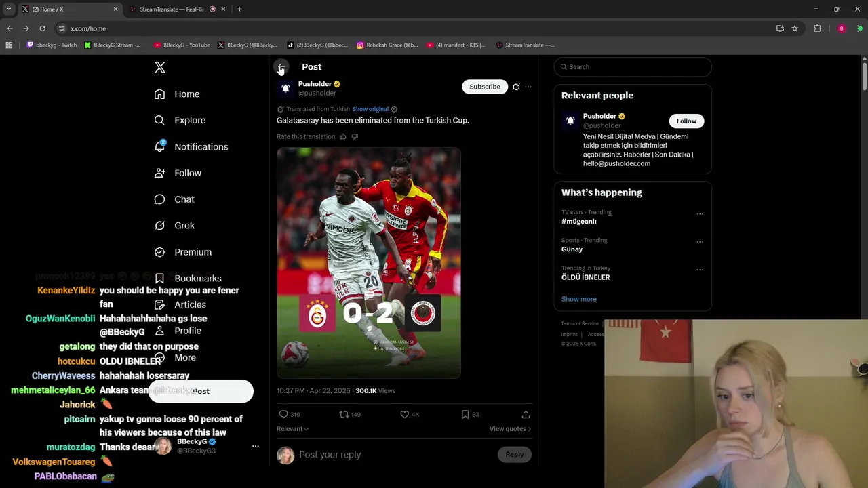This screenshot has width=868, height=488.
Task: Click the install app icon in address bar
Action: 780,28
